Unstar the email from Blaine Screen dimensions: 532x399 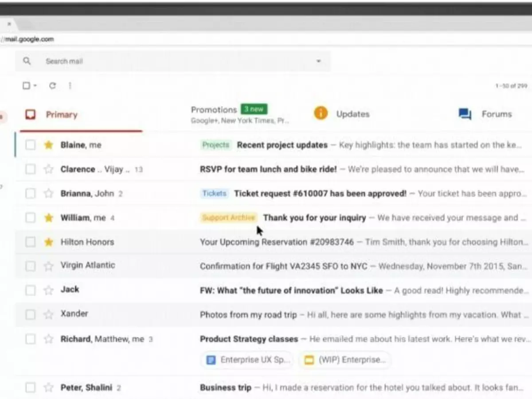click(47, 145)
